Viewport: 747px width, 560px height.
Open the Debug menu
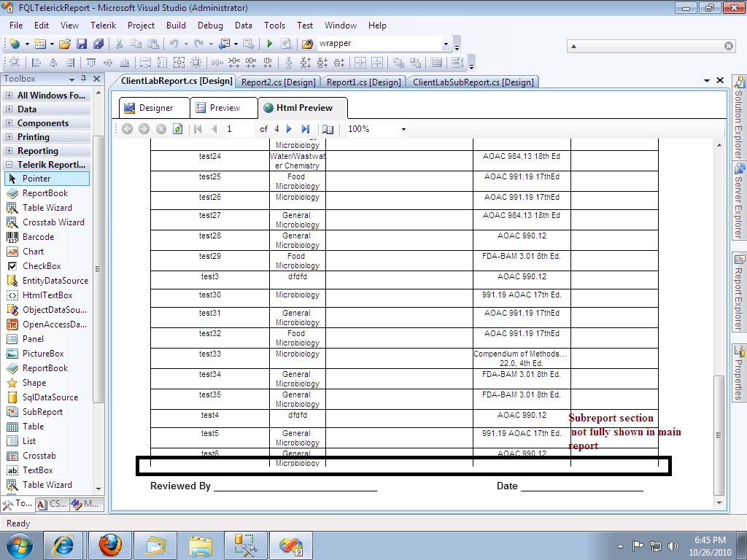coord(210,26)
